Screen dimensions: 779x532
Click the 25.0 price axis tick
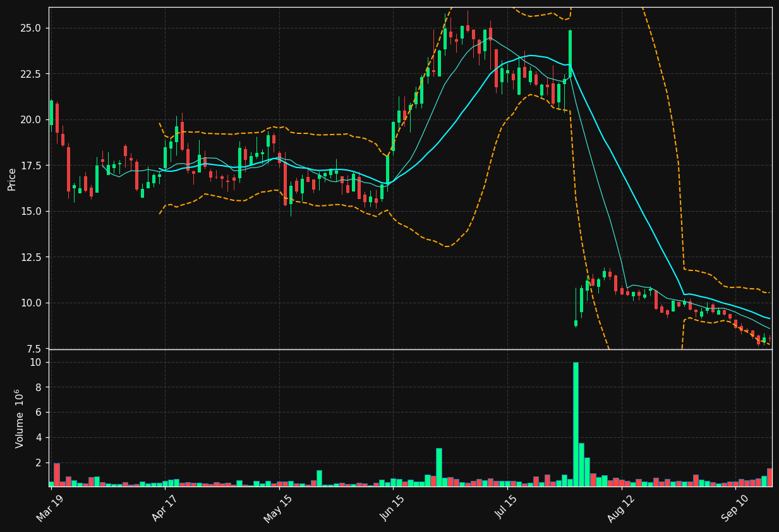(x=30, y=28)
